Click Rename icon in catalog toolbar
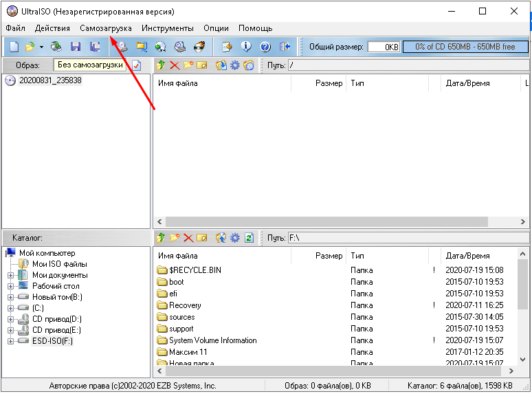The width and height of the screenshot is (532, 394). tap(202, 238)
